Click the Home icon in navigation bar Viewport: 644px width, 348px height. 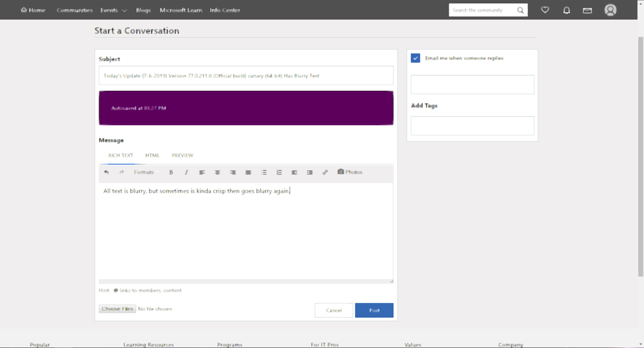click(x=24, y=10)
